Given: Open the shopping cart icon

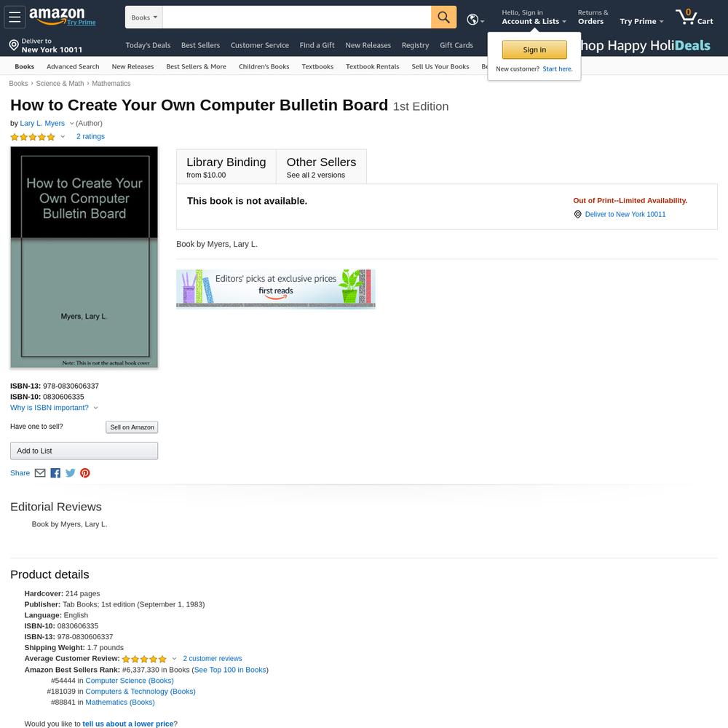Looking at the screenshot, I should [694, 17].
